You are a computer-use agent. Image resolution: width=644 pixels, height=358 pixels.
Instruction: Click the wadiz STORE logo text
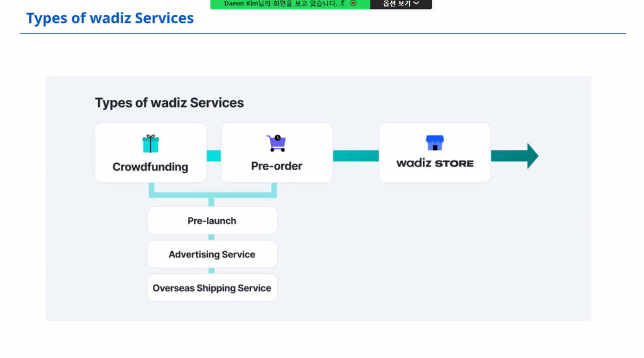click(x=435, y=163)
